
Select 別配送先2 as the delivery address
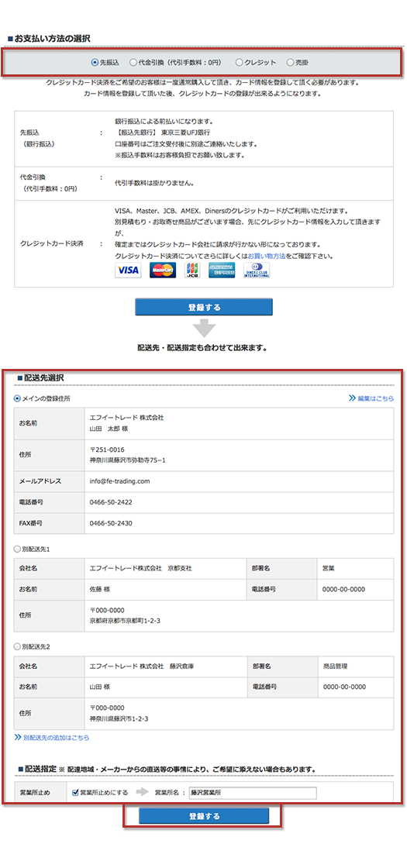point(17,646)
